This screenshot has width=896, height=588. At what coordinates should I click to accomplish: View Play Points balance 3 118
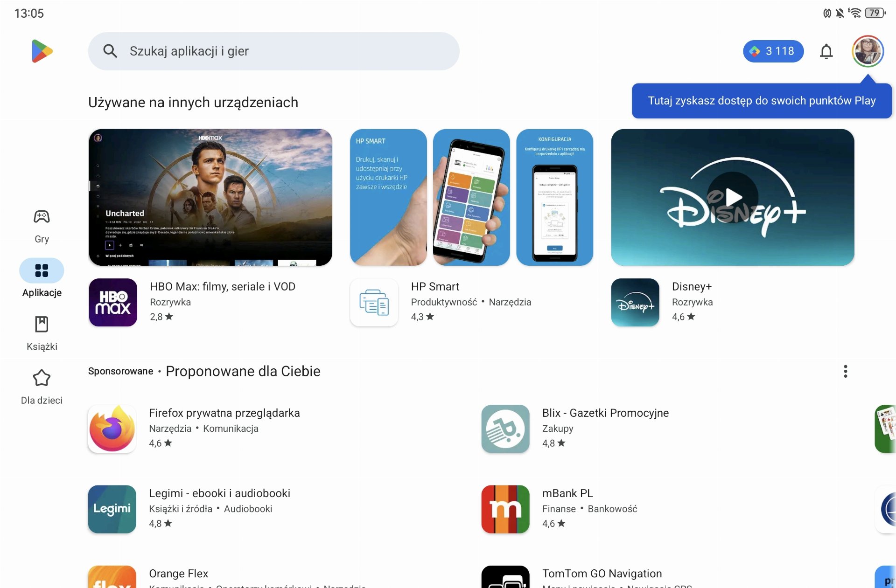pyautogui.click(x=773, y=51)
